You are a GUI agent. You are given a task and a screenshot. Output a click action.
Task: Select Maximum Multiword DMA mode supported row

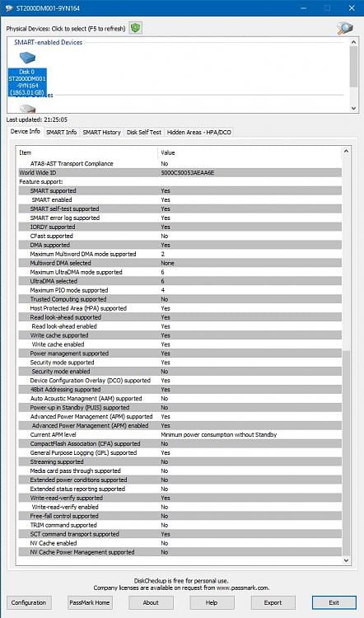tap(180, 255)
